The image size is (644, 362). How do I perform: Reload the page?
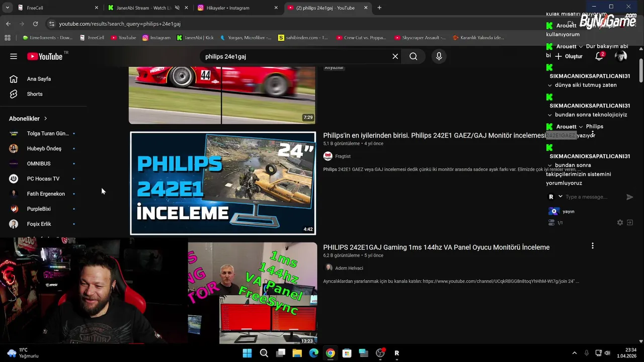tap(35, 24)
